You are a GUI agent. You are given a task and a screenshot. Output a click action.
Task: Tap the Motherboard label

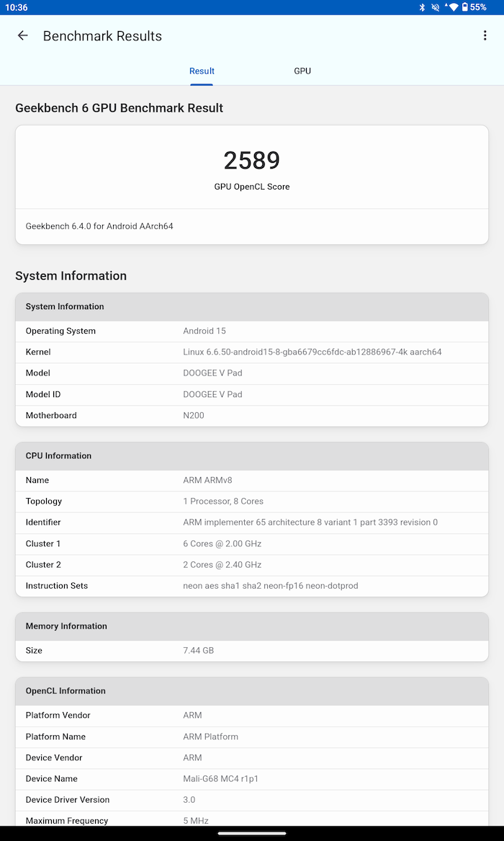51,416
